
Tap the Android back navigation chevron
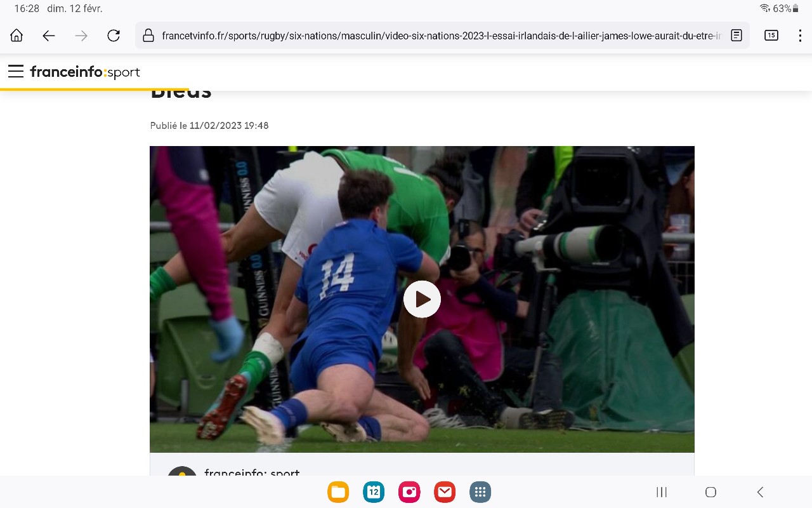coord(760,492)
